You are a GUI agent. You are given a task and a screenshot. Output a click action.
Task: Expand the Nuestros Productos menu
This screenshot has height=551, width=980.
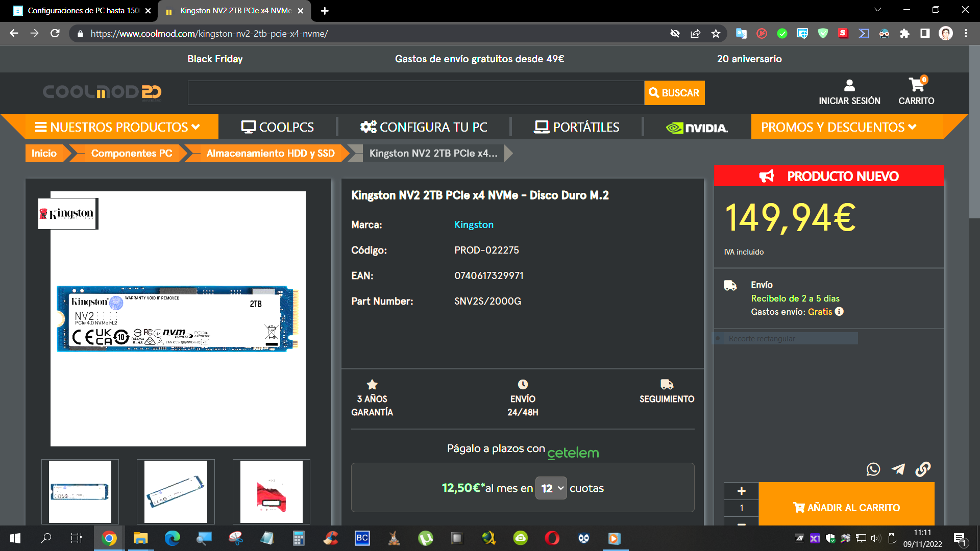pos(117,127)
